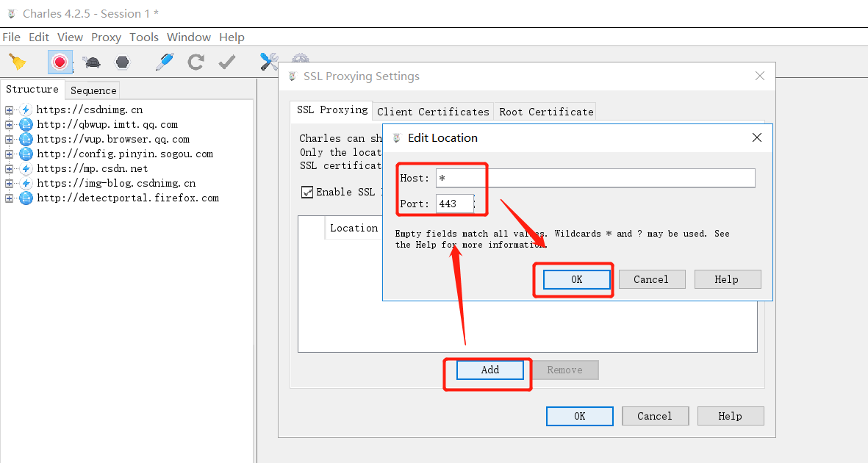Focus the Port input field
868x463 pixels.
455,204
